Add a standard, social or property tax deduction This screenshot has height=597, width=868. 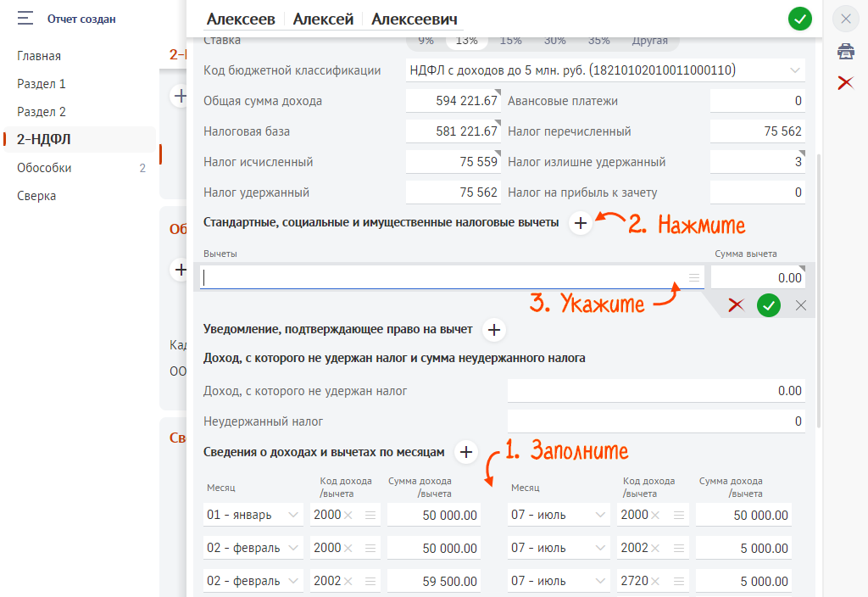[581, 222]
